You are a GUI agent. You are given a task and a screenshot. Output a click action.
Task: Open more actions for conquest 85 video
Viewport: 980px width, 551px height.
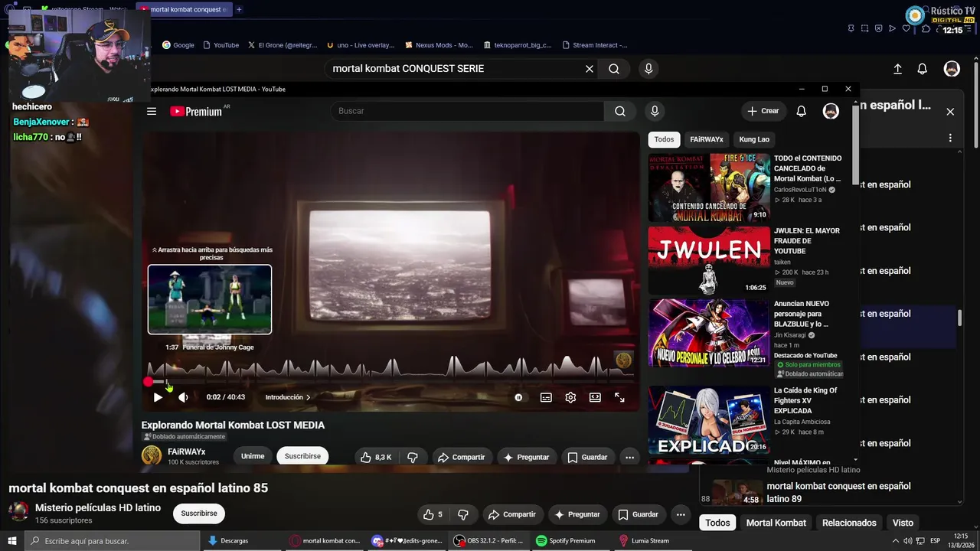coord(681,515)
